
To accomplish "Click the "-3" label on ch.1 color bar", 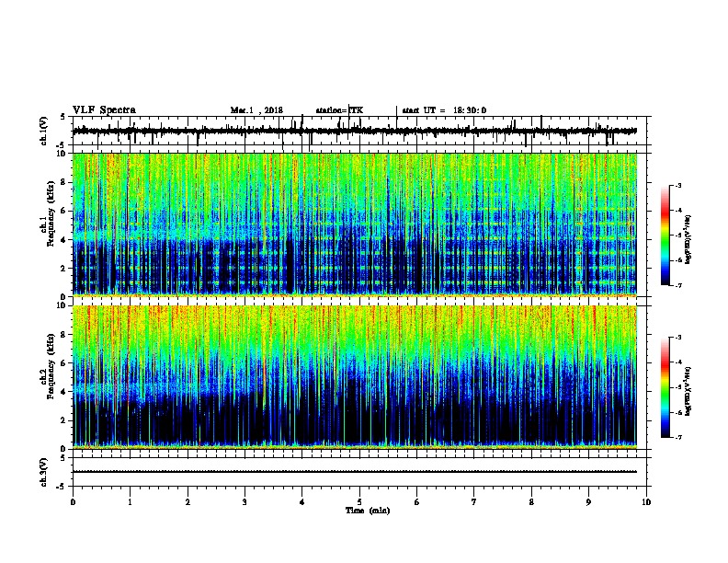I will click(x=677, y=185).
